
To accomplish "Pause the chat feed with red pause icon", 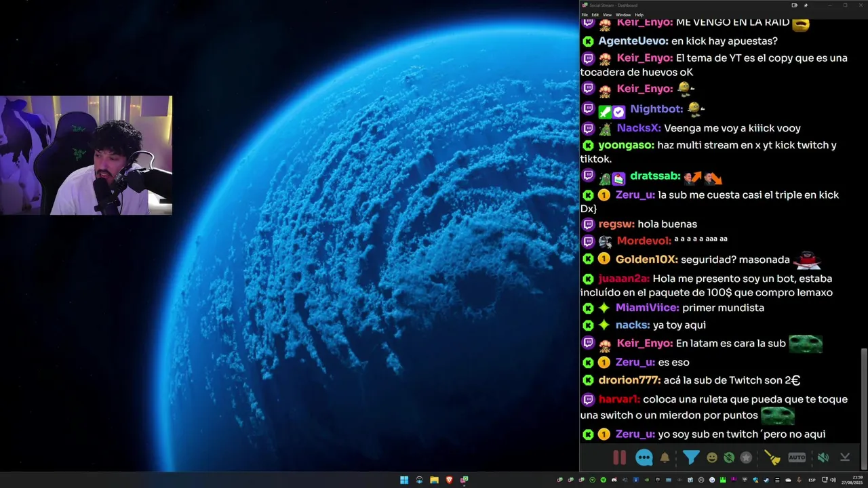I will (x=619, y=457).
